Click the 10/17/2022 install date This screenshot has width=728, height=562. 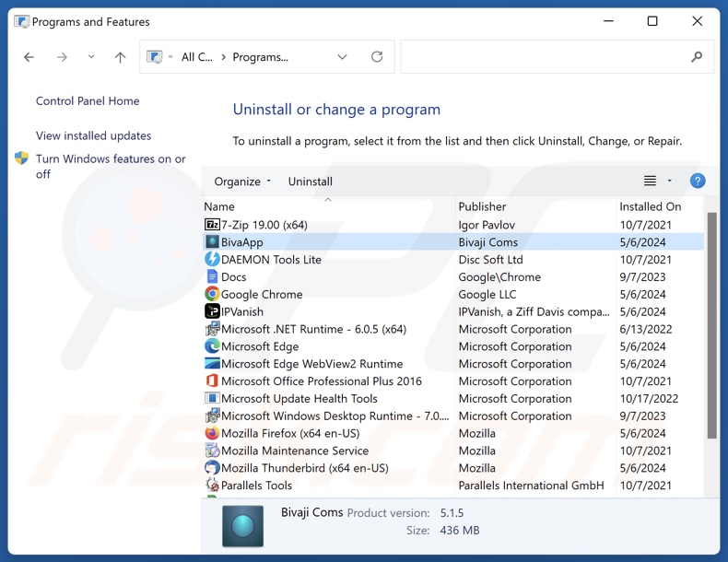[649, 398]
